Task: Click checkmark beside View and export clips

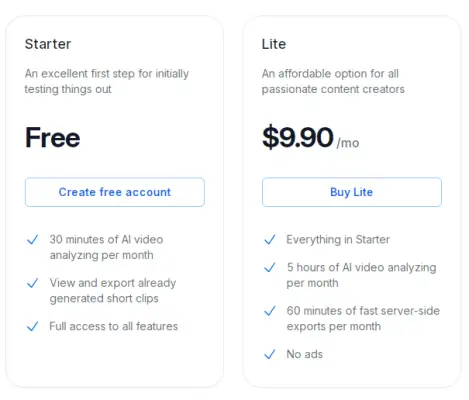Action: tap(32, 283)
